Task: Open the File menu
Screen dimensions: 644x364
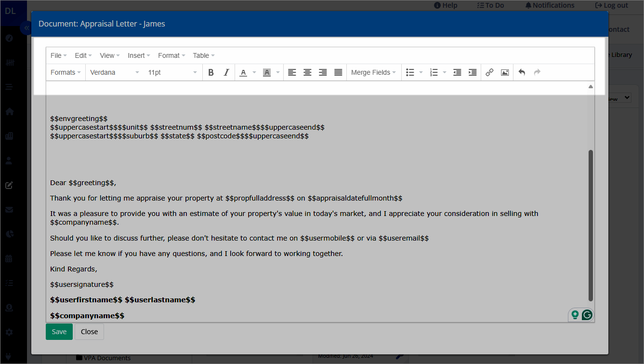Action: point(59,55)
